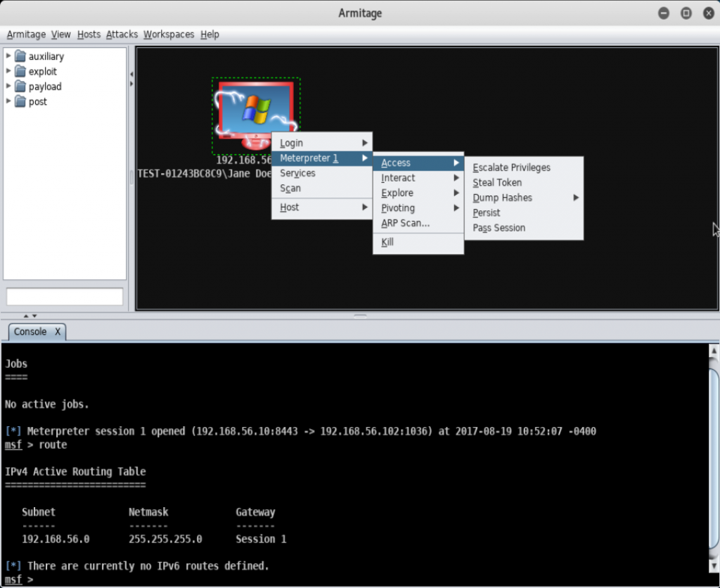Close the Armitage window
The height and width of the screenshot is (588, 720).
[709, 13]
